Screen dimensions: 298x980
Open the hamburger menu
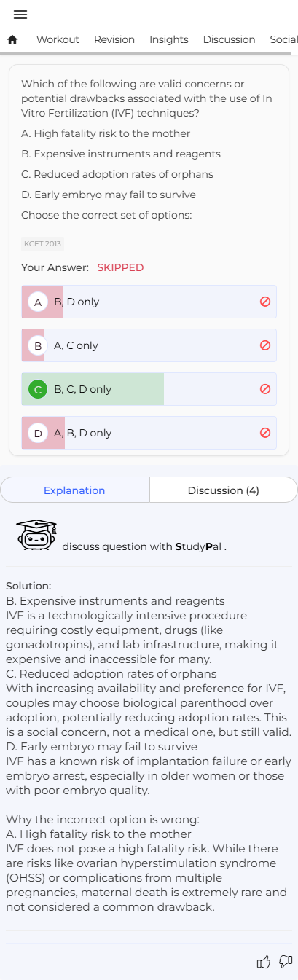20,15
